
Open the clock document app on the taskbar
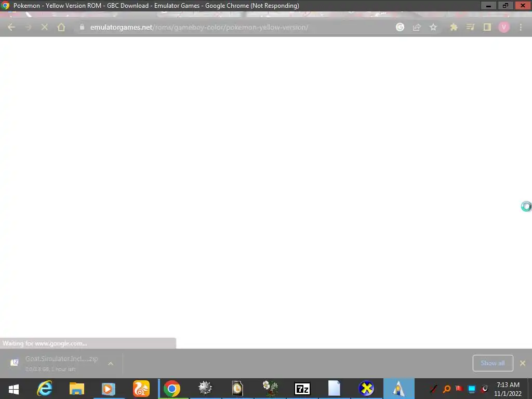[237, 389]
